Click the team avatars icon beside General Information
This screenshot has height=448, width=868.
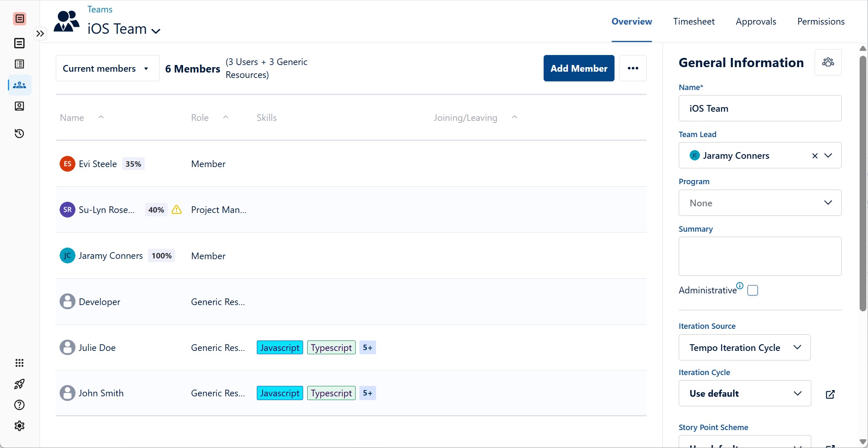(x=828, y=62)
